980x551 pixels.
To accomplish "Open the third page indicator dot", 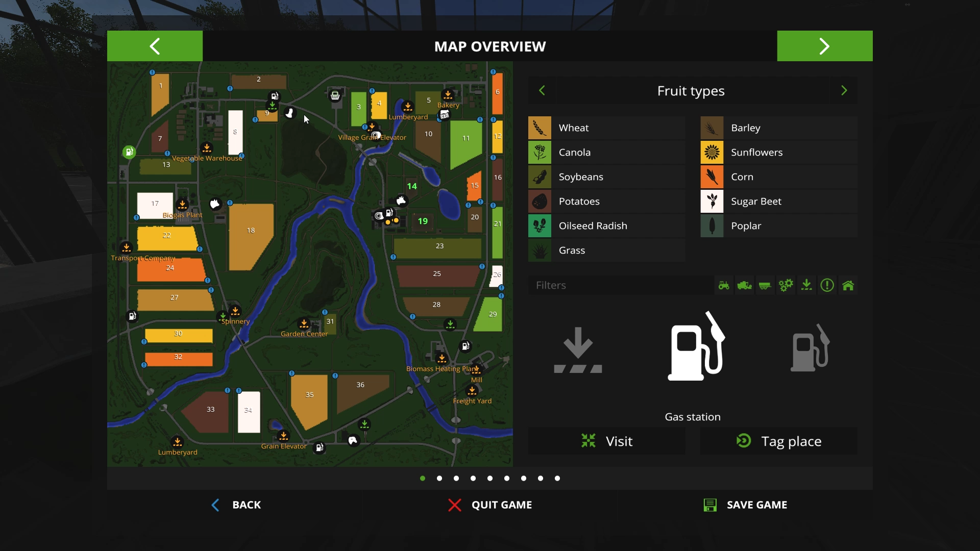I will click(456, 479).
